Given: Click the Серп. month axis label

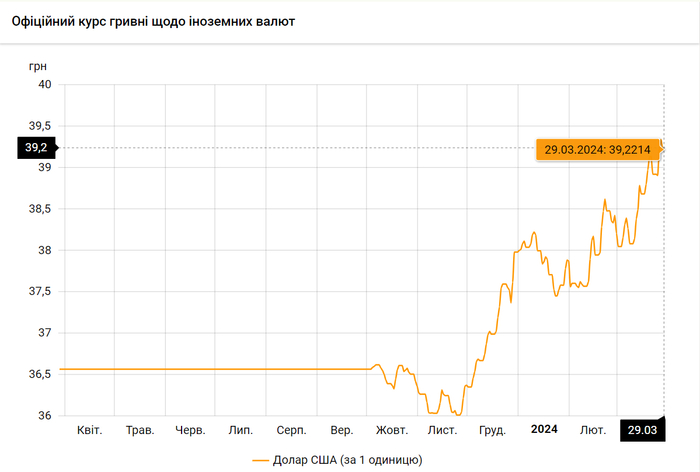Looking at the screenshot, I should point(291,430).
